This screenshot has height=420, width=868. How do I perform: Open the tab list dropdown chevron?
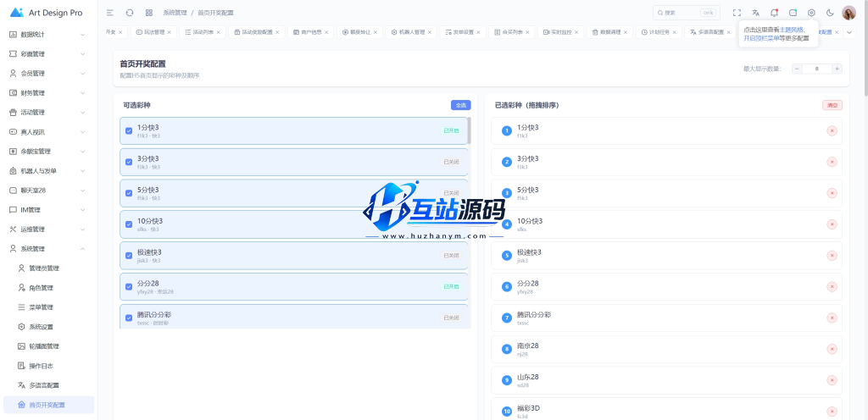click(849, 32)
